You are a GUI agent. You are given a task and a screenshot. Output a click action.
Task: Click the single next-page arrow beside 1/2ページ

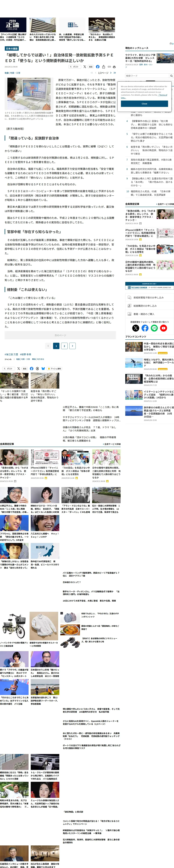[110, 73]
